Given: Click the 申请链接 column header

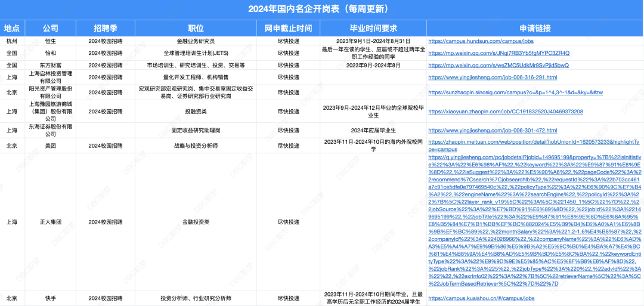Looking at the screenshot, I should pyautogui.click(x=534, y=28).
